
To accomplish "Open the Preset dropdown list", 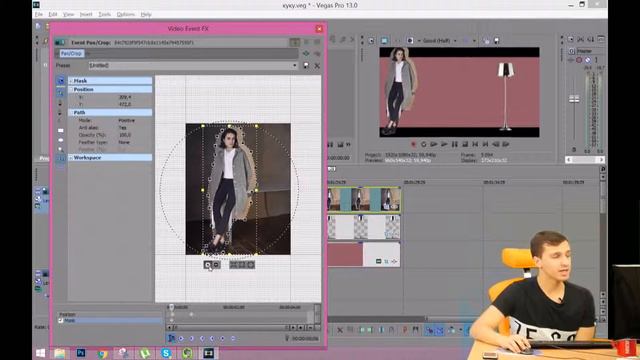I will [294, 65].
